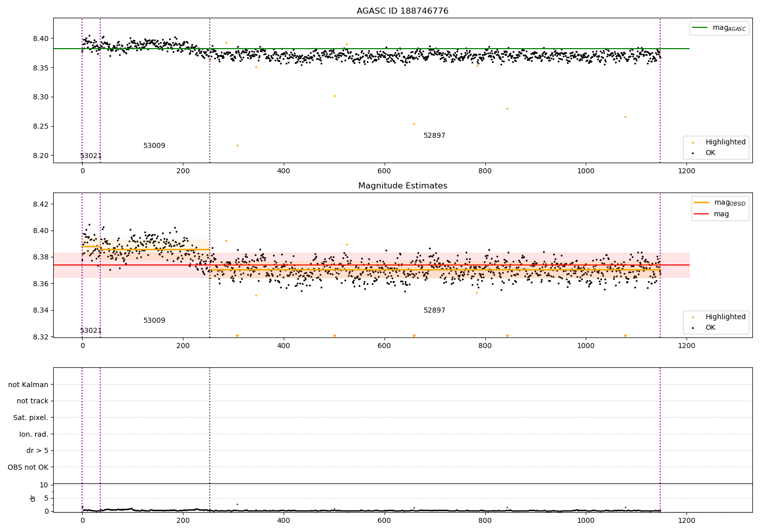Click the 'Magnitude Estimates' plot title
The width and height of the screenshot is (760, 532).
tap(402, 186)
